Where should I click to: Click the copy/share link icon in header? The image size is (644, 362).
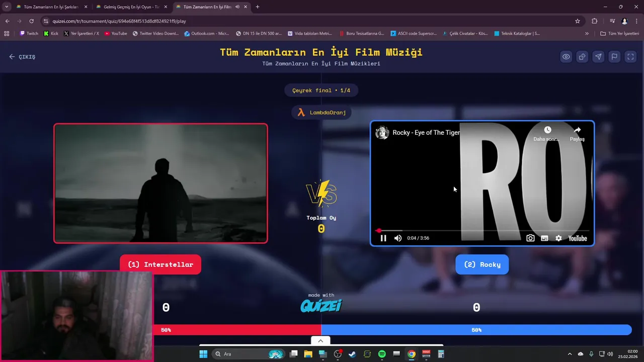(582, 57)
